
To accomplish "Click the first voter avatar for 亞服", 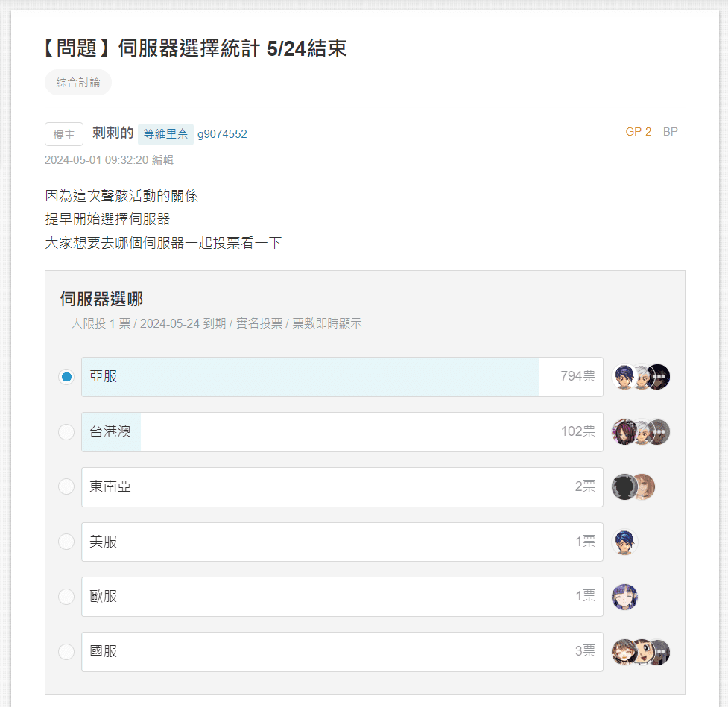I will click(624, 377).
